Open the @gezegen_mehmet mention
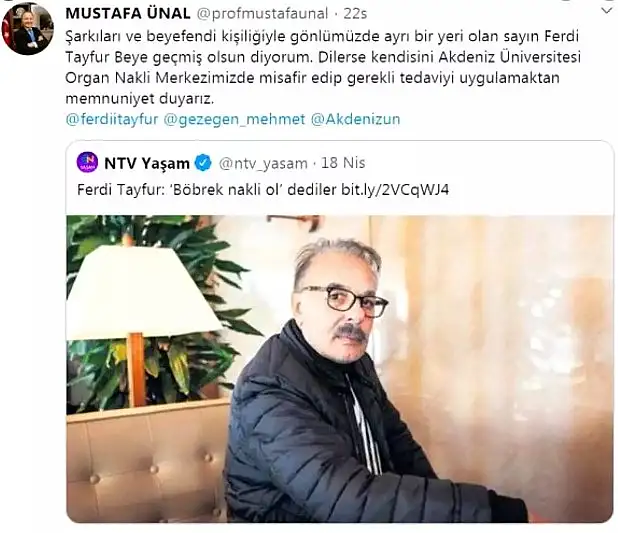The image size is (618, 533). tap(234, 119)
